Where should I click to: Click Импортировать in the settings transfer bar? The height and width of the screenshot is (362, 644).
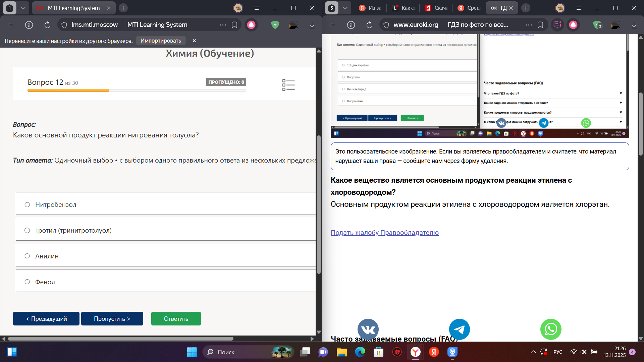161,41
